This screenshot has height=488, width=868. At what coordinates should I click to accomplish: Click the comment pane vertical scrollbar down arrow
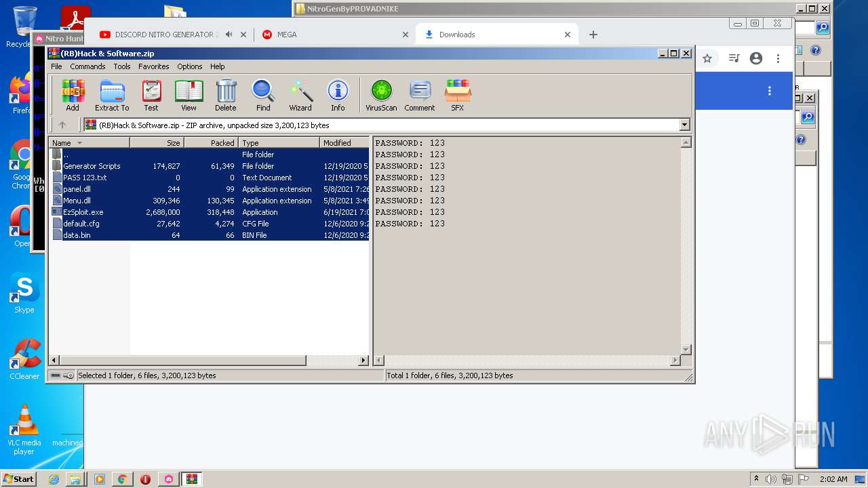tap(686, 350)
